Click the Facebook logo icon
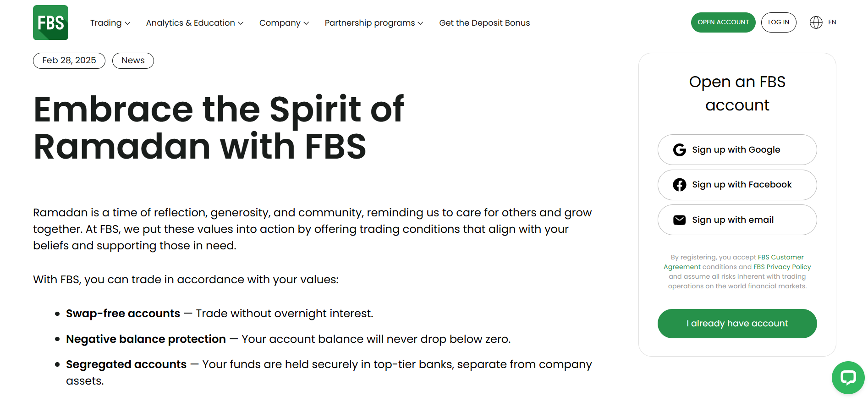Image resolution: width=868 pixels, height=402 pixels. coord(679,185)
